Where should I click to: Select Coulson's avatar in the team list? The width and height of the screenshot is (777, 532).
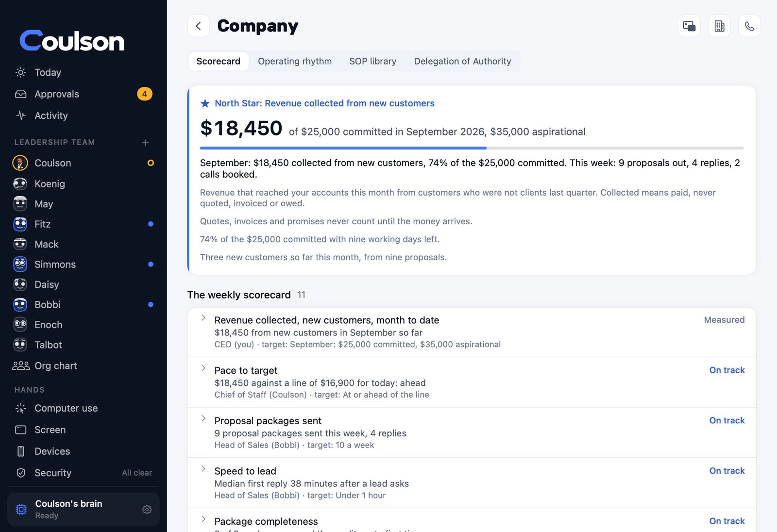[20, 163]
